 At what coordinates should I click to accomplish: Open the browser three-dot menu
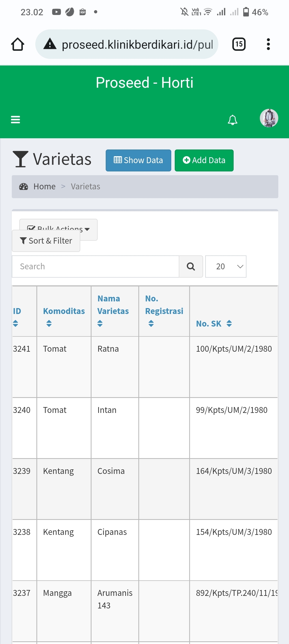coord(268,44)
